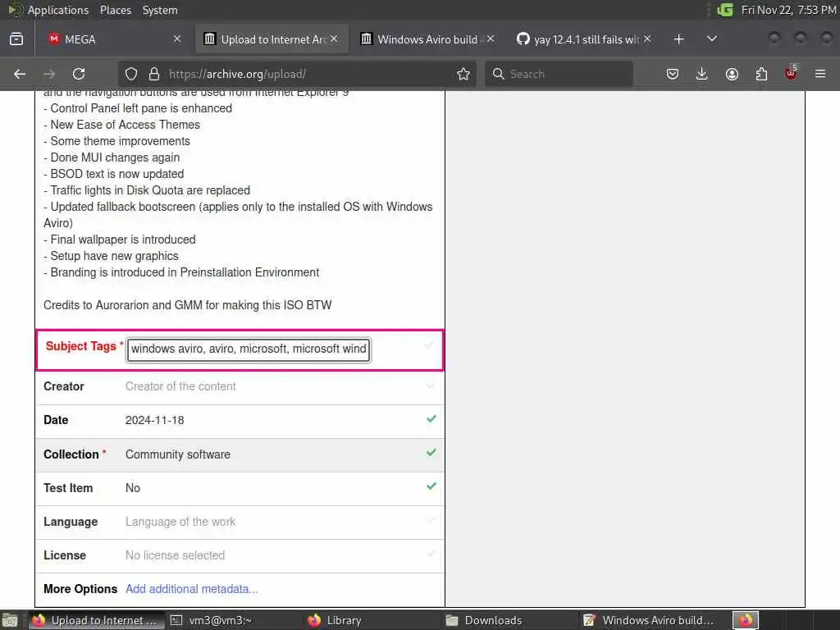
Task: Click the green system tray icon
Action: (x=725, y=10)
